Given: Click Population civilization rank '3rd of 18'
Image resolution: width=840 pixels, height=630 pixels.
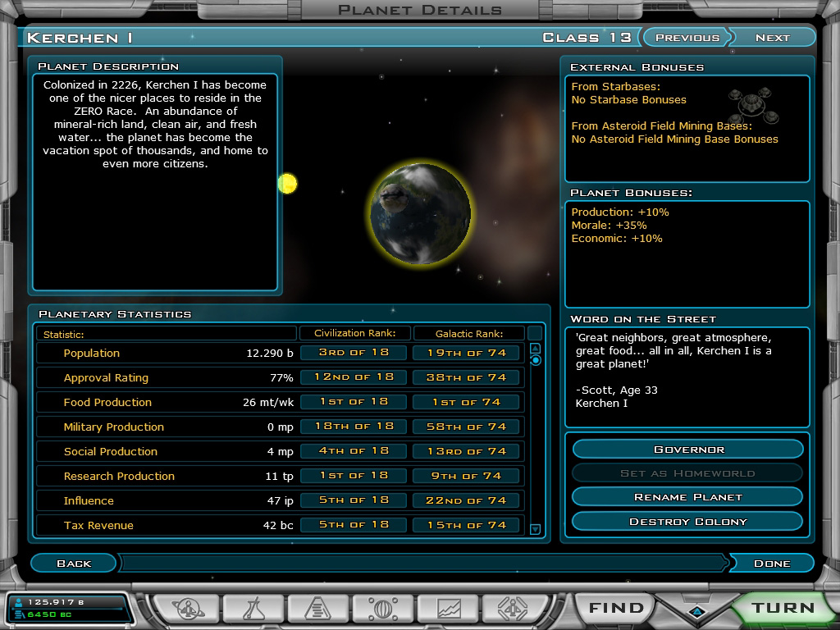Looking at the screenshot, I should tap(354, 353).
